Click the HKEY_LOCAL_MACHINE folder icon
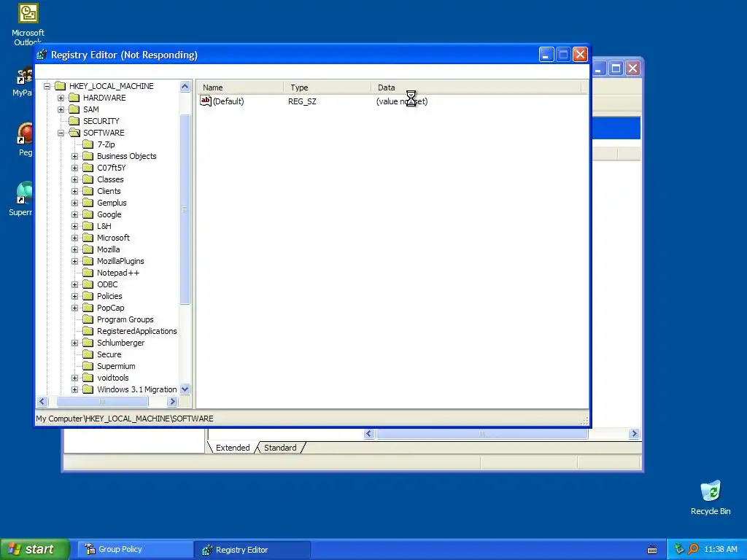The width and height of the screenshot is (747, 560). pos(60,86)
